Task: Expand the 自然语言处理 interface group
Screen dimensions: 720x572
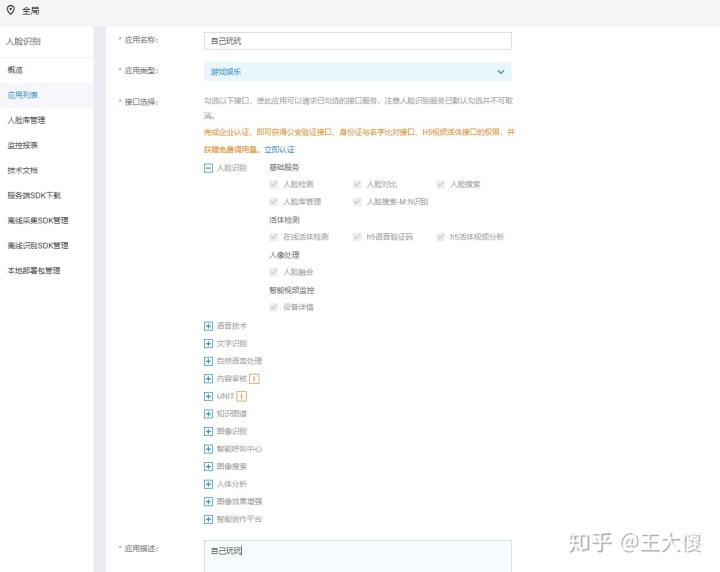Action: [208, 361]
